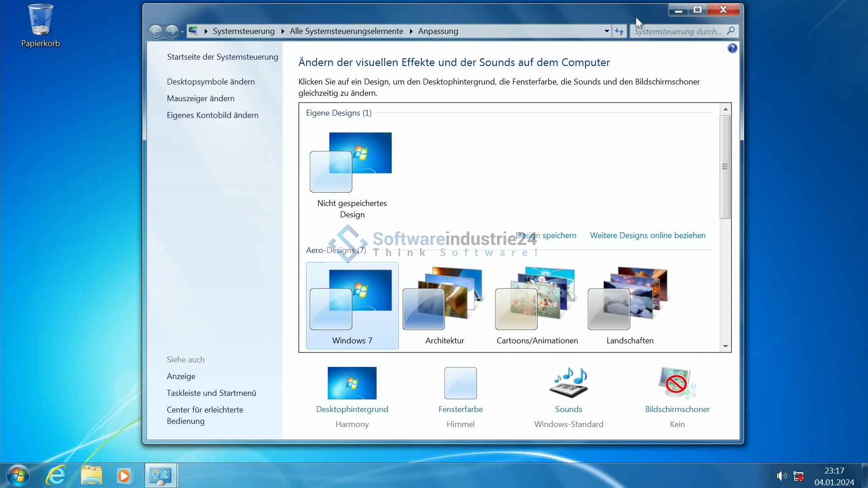Open the Fensterfarbe Himmel color swatch
This screenshot has height=488, width=868.
[460, 383]
